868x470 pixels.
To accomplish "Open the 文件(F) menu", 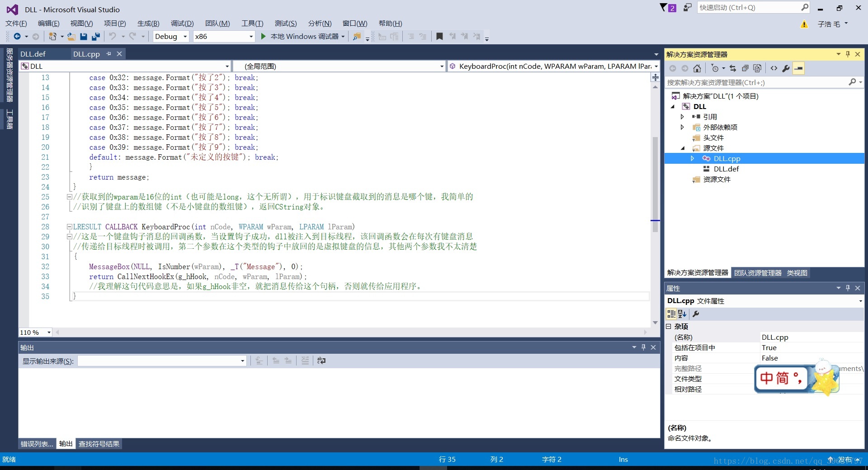I will click(16, 24).
